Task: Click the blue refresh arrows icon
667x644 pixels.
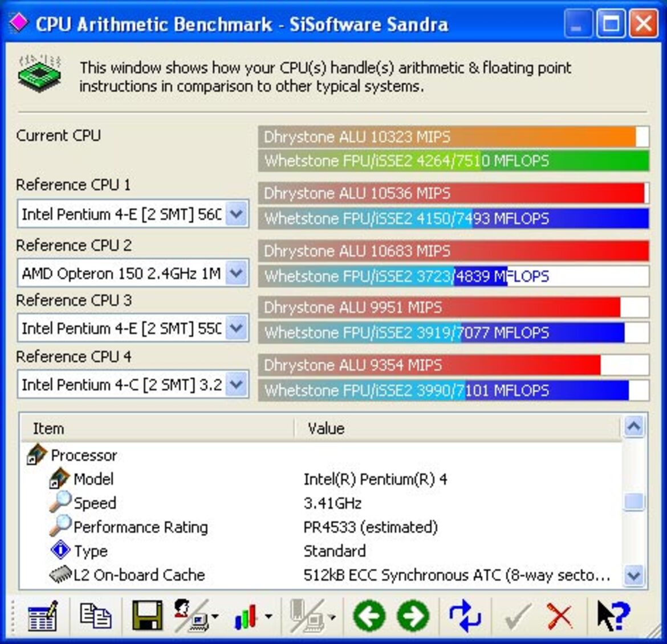Action: coord(465,616)
